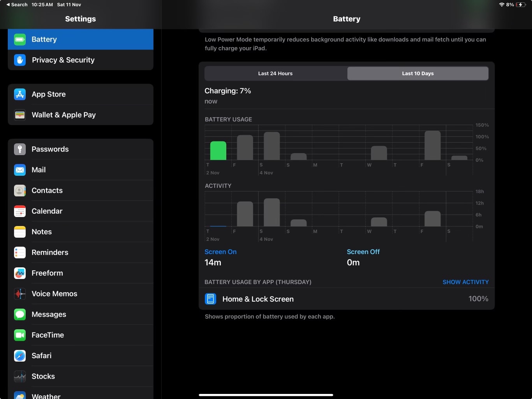The height and width of the screenshot is (399, 532).
Task: Tap the 100% Home & Lock Screen value
Action: click(478, 299)
